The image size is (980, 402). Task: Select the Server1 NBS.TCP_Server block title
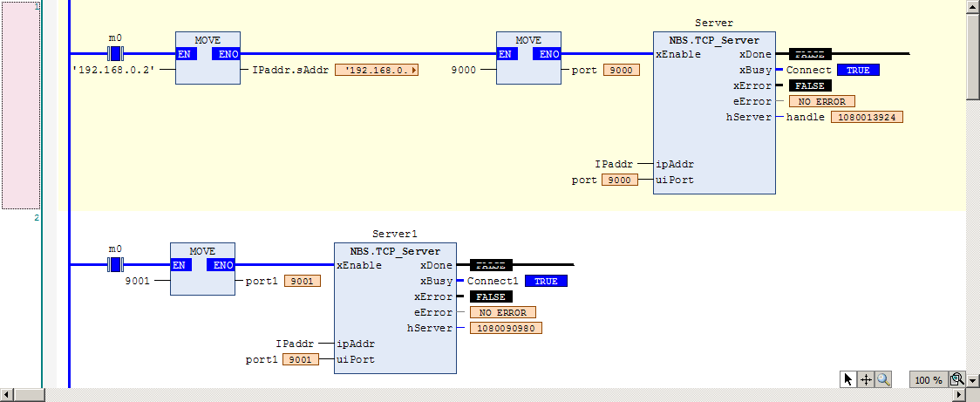pyautogui.click(x=395, y=251)
